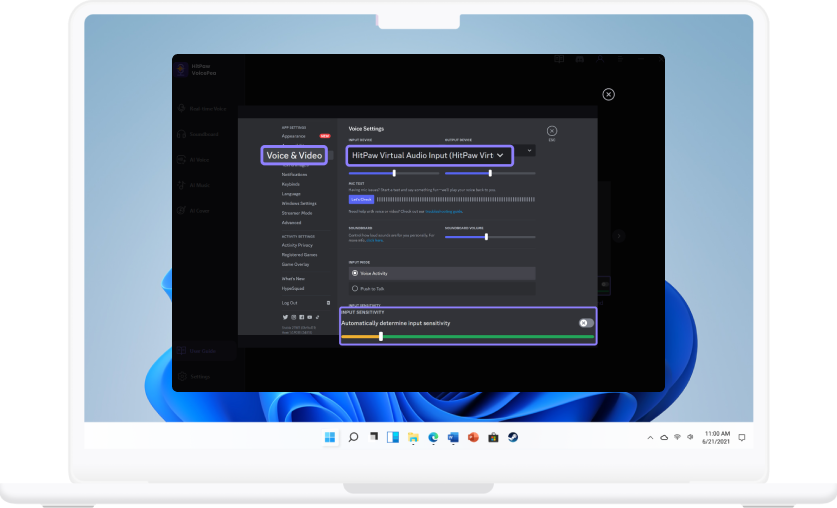Screen dimensions: 837x508
Task: Open Wi-Fi network tray icon
Action: 677,437
